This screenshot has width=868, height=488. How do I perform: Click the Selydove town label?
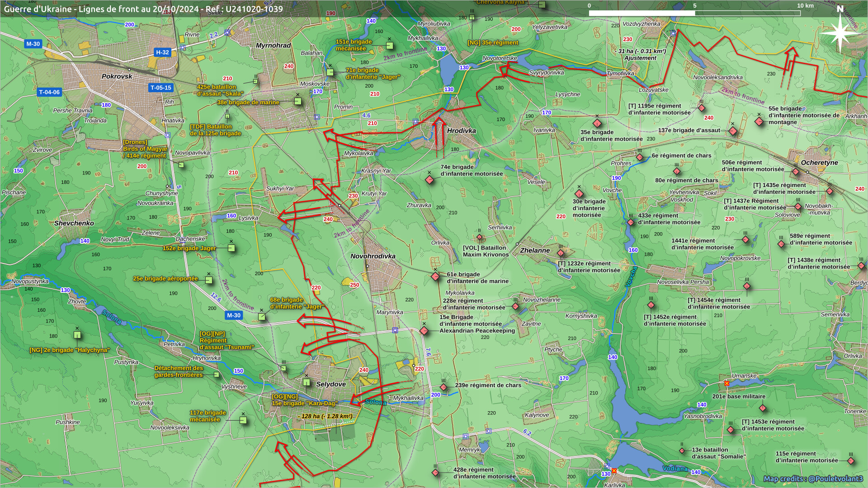(330, 385)
